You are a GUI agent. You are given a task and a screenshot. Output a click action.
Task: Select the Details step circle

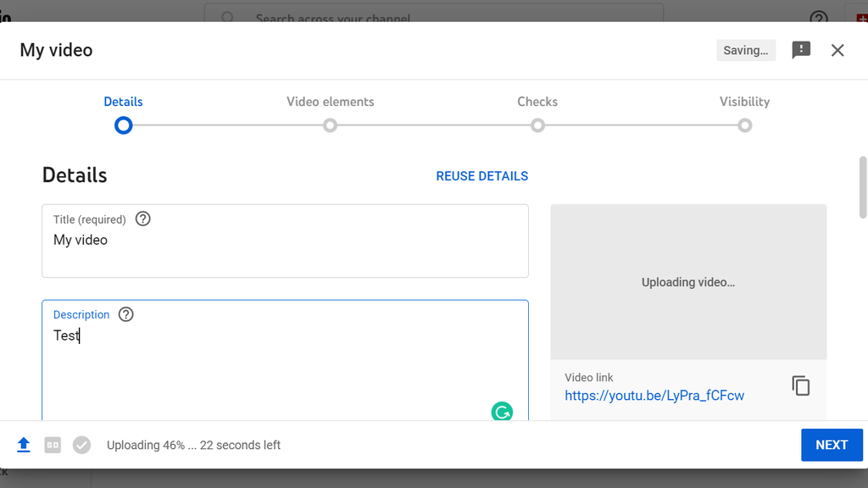tap(123, 125)
